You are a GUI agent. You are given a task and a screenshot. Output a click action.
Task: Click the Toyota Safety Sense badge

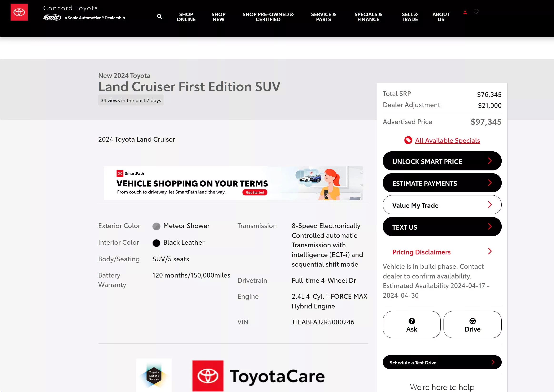[154, 375]
